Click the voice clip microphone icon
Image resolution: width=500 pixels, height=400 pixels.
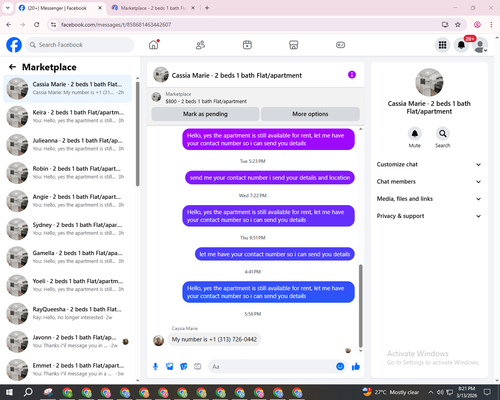click(155, 367)
